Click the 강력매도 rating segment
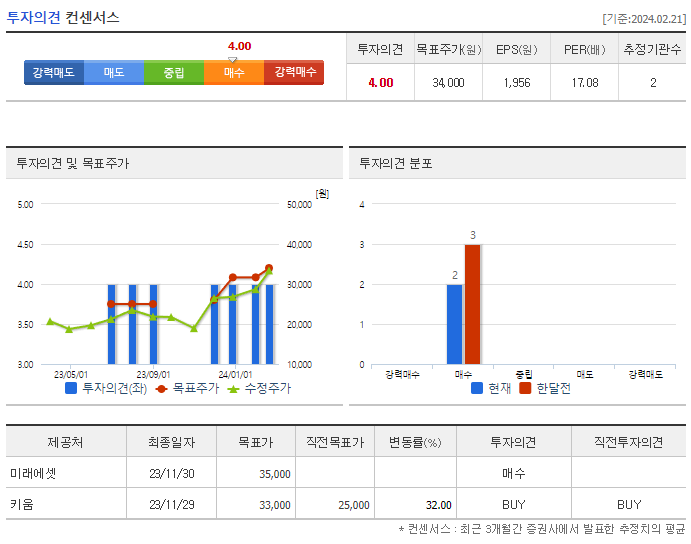The height and width of the screenshot is (544, 691). click(x=54, y=72)
